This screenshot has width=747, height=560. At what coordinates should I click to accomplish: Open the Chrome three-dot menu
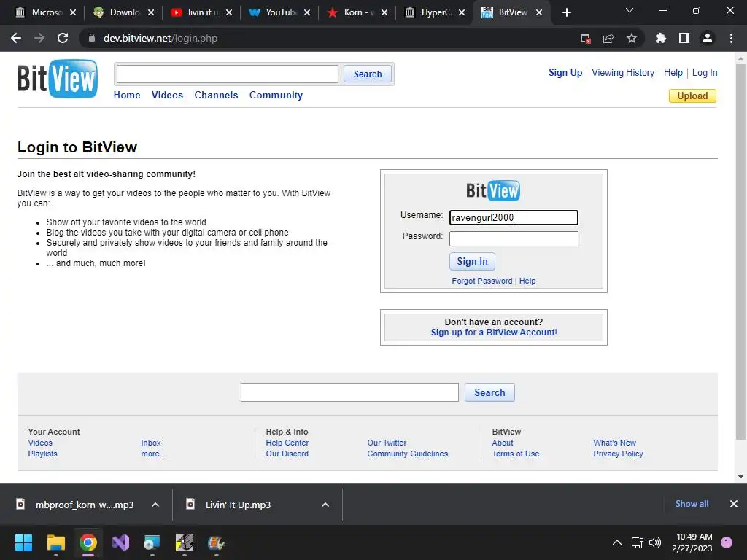point(731,38)
